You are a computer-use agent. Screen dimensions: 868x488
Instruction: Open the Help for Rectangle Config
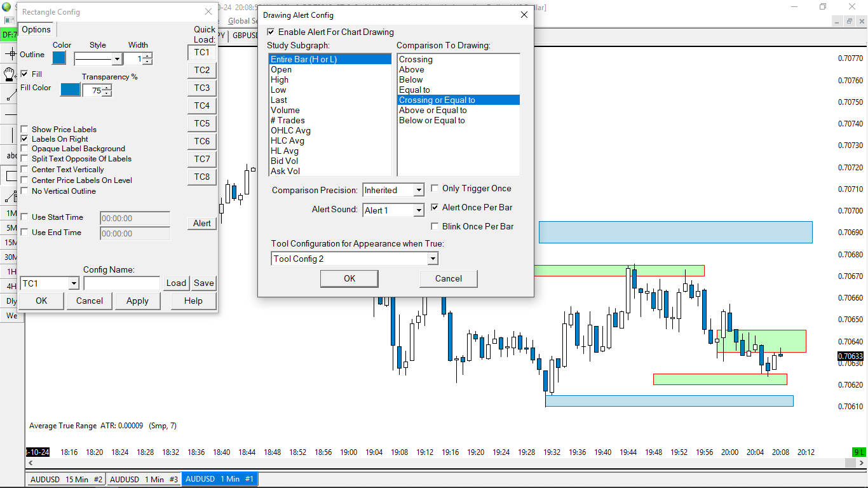(193, 301)
